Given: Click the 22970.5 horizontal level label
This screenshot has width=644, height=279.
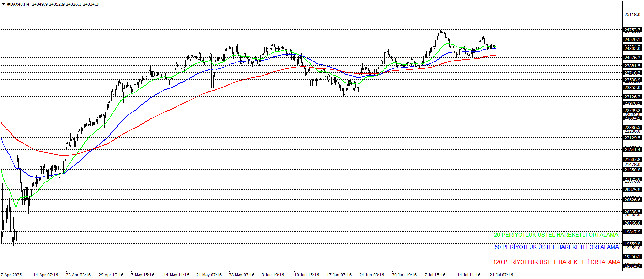Looking at the screenshot, I should [x=632, y=103].
